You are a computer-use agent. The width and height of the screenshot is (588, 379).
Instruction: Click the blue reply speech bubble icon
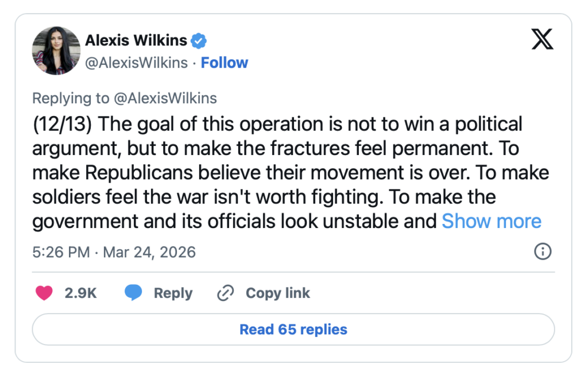coord(133,293)
